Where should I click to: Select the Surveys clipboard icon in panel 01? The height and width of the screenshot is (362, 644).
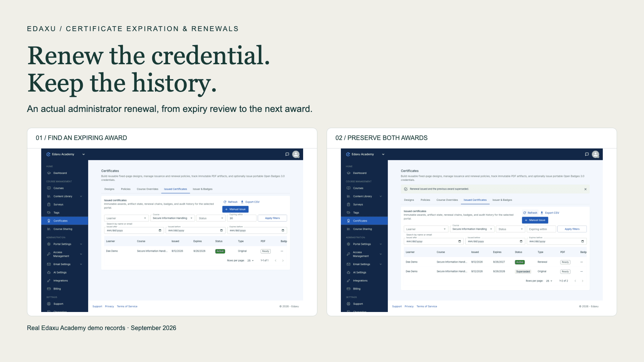pyautogui.click(x=49, y=205)
